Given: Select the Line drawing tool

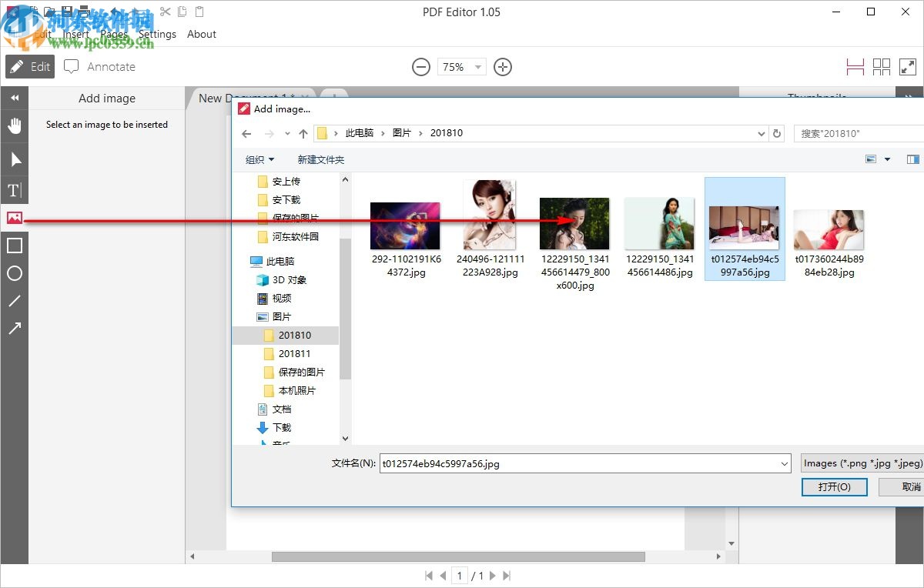Looking at the screenshot, I should point(14,301).
